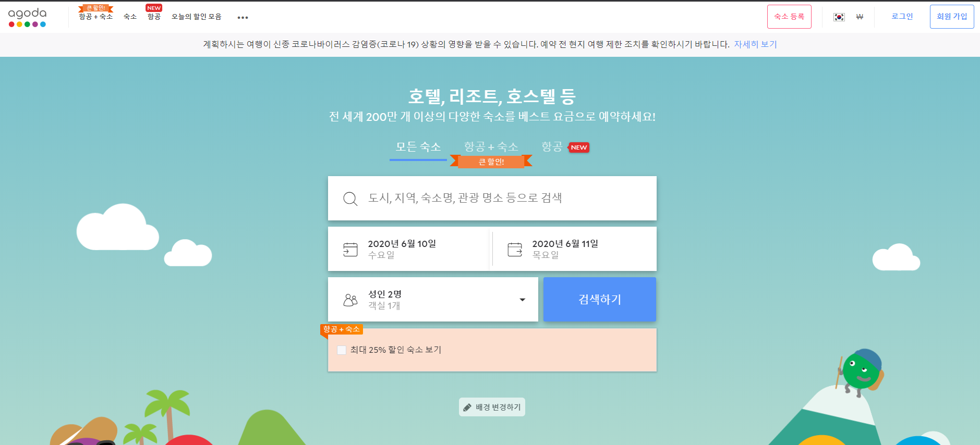980x445 pixels.
Task: Click the red NEW badge beside 항공 tab
Action: pos(579,147)
